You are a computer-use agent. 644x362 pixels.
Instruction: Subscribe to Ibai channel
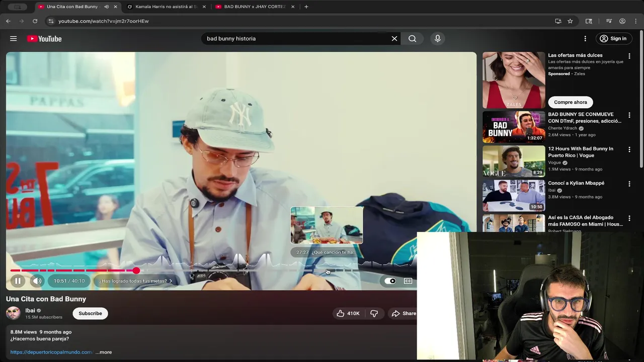click(90, 313)
